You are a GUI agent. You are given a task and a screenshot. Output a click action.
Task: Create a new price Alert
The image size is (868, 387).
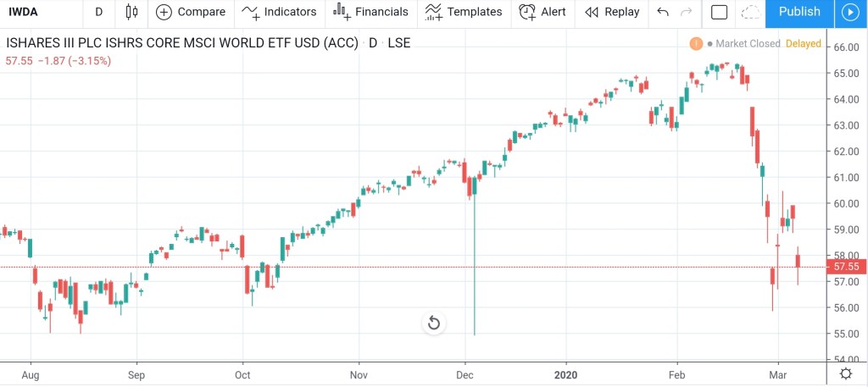coord(542,12)
